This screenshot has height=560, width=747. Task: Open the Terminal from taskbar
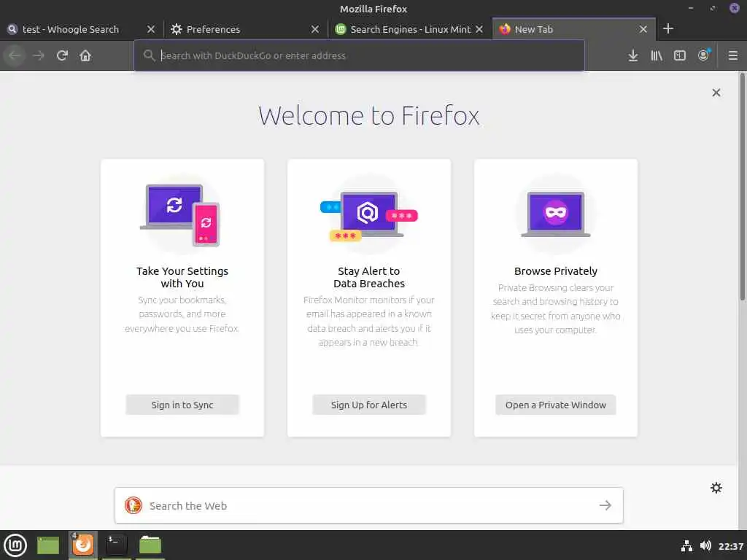pos(116,545)
